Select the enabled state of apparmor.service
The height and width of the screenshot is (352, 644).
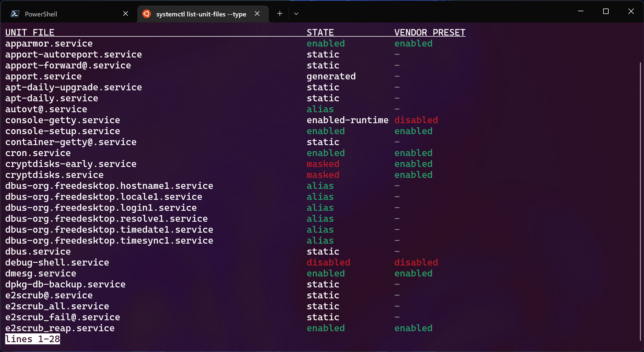click(x=326, y=43)
